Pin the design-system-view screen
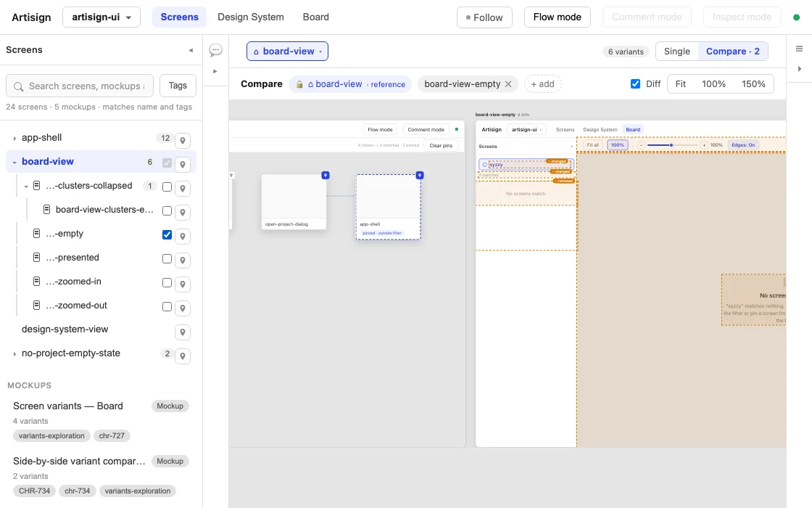Screen dimensions: 812x508 (182, 332)
